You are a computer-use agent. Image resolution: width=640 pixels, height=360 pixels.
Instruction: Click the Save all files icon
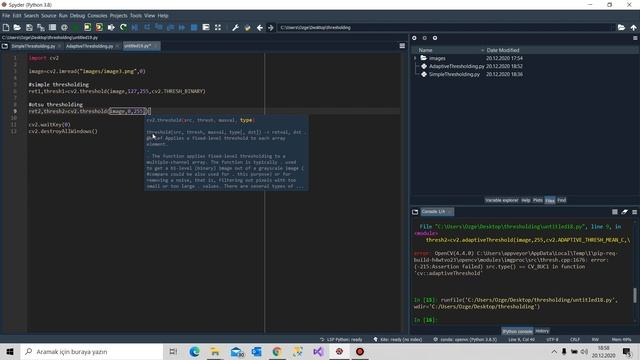click(x=41, y=27)
